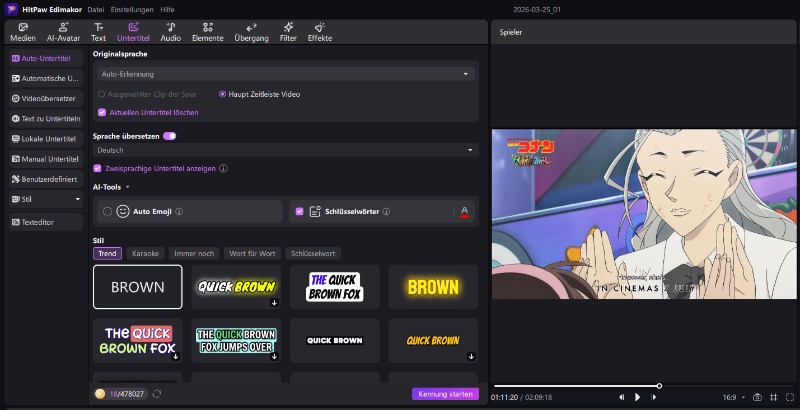Open the Hilfe menu
This screenshot has height=410, width=800.
[167, 10]
